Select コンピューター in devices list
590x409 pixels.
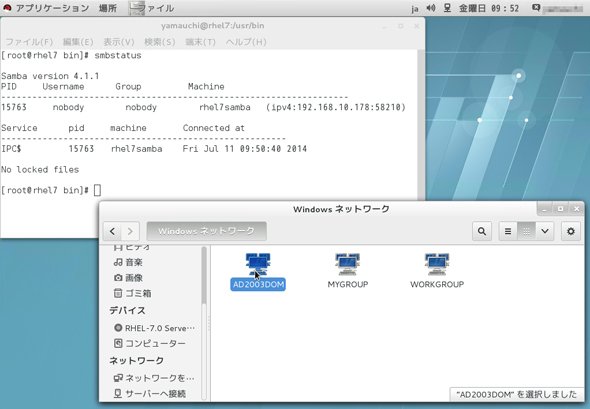149,343
